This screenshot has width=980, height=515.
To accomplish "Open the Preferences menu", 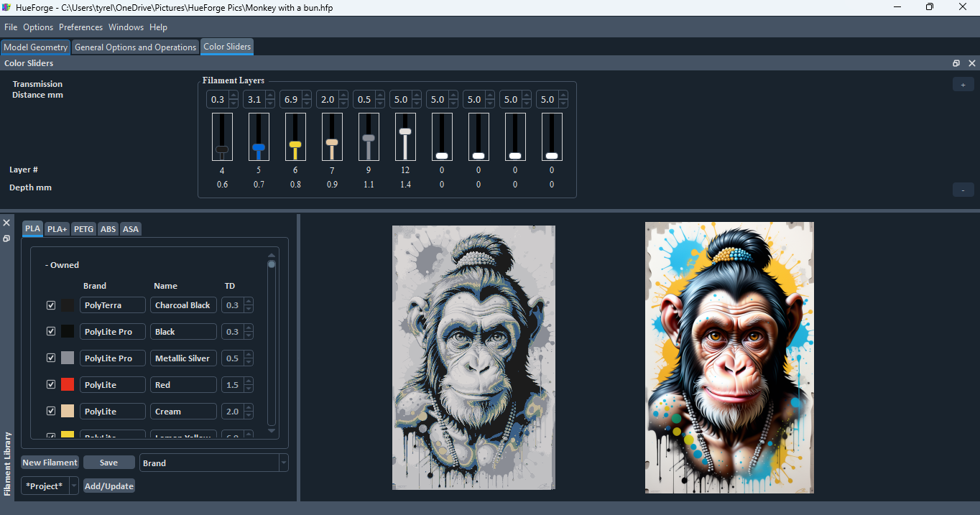I will coord(80,27).
